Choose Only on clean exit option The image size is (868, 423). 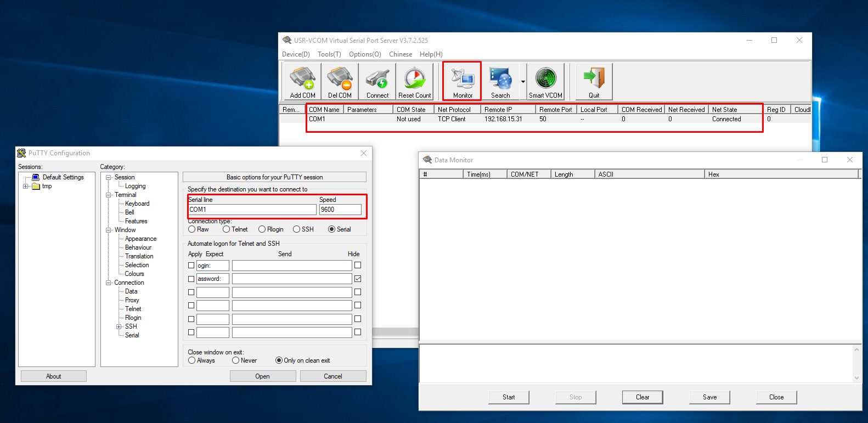(279, 360)
